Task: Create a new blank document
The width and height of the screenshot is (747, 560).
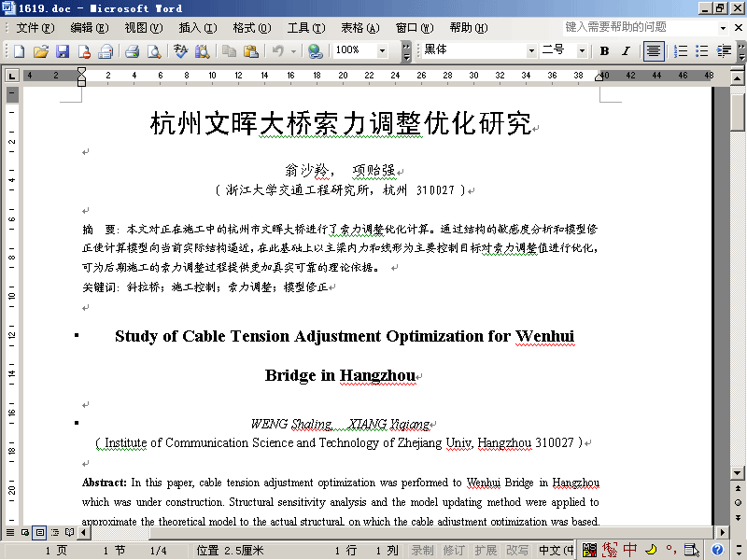Action: [x=19, y=50]
